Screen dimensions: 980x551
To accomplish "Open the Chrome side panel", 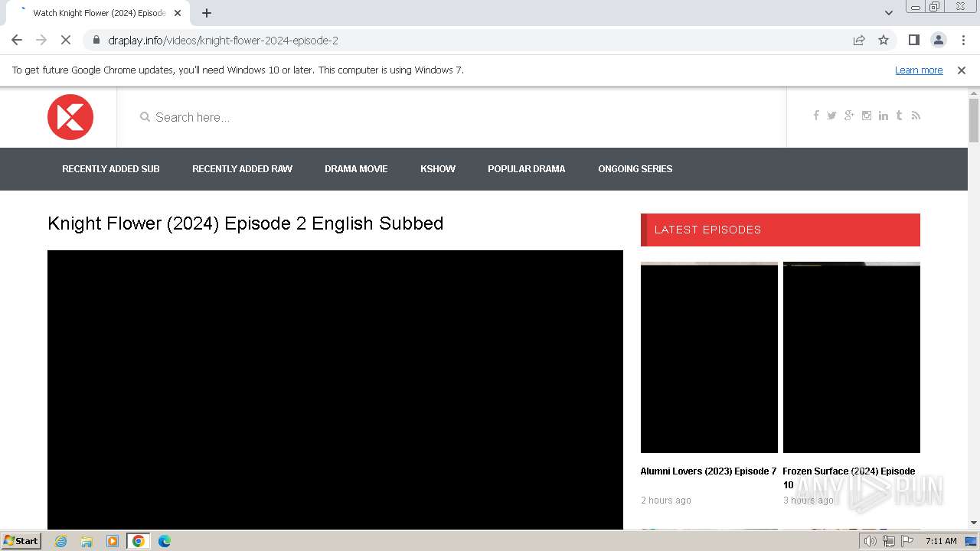I will tap(913, 40).
